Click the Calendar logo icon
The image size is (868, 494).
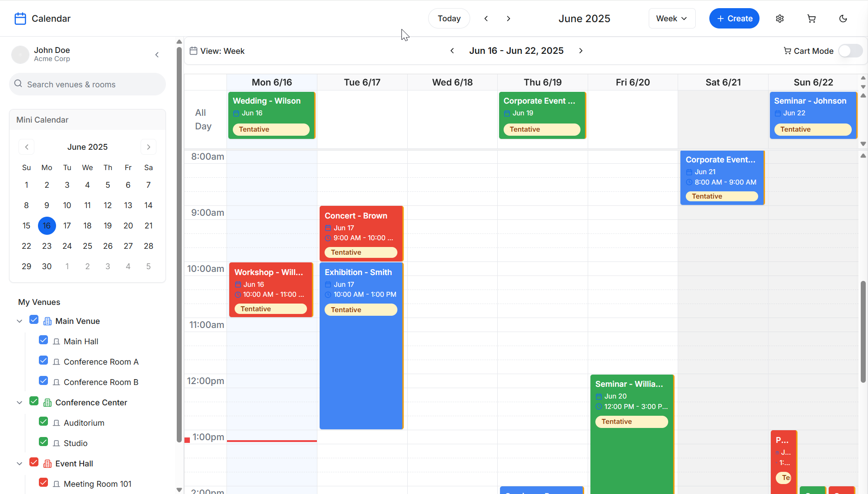pos(20,19)
